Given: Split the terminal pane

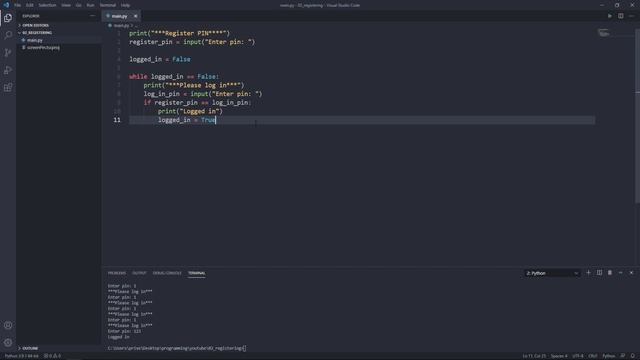Looking at the screenshot, I should point(599,273).
